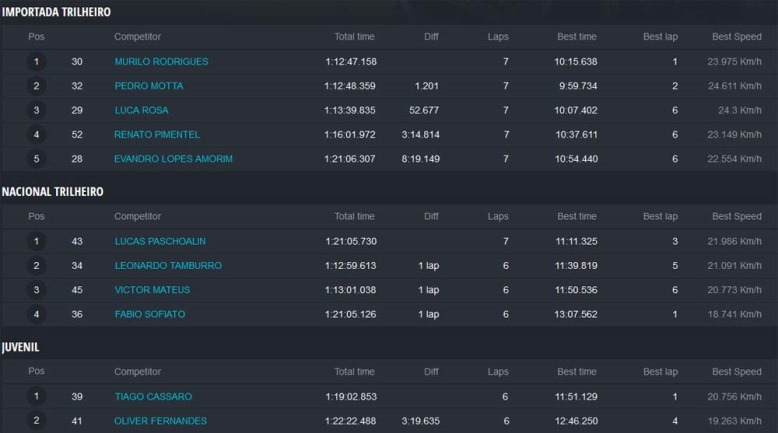Sort Nacional Trilheiro by Best Speed
This screenshot has height=433, width=778.
point(736,216)
